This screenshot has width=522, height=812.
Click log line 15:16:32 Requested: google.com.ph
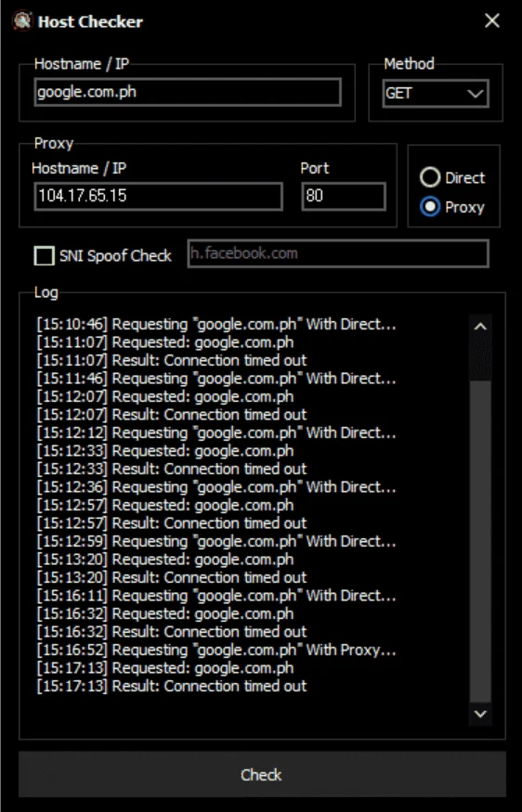[165, 614]
